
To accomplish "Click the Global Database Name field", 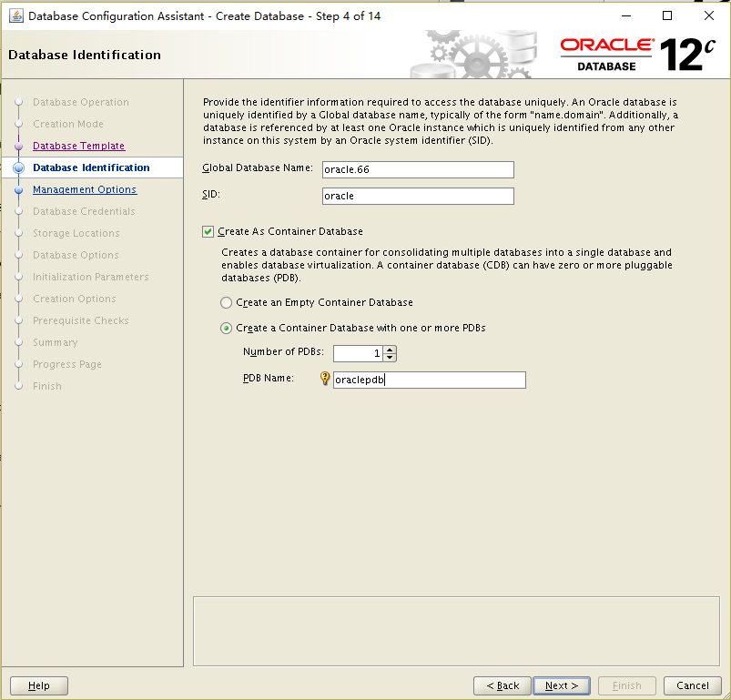I will click(418, 169).
